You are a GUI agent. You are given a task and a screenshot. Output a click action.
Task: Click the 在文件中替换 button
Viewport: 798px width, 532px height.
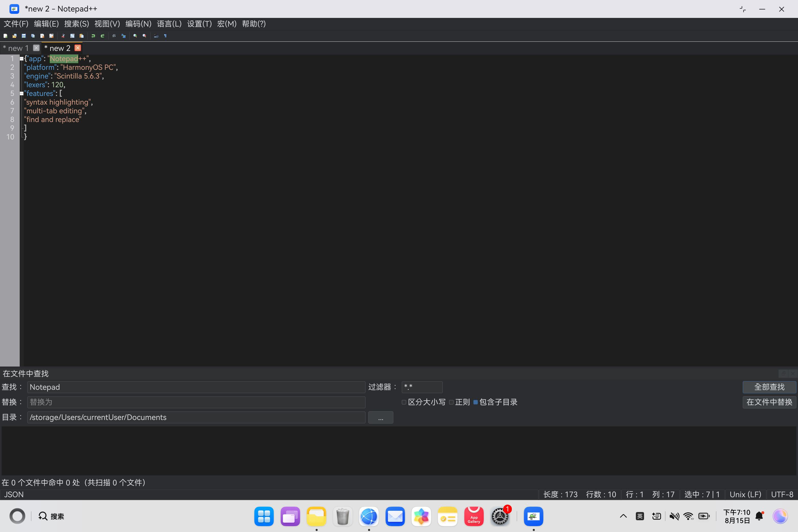coord(769,402)
